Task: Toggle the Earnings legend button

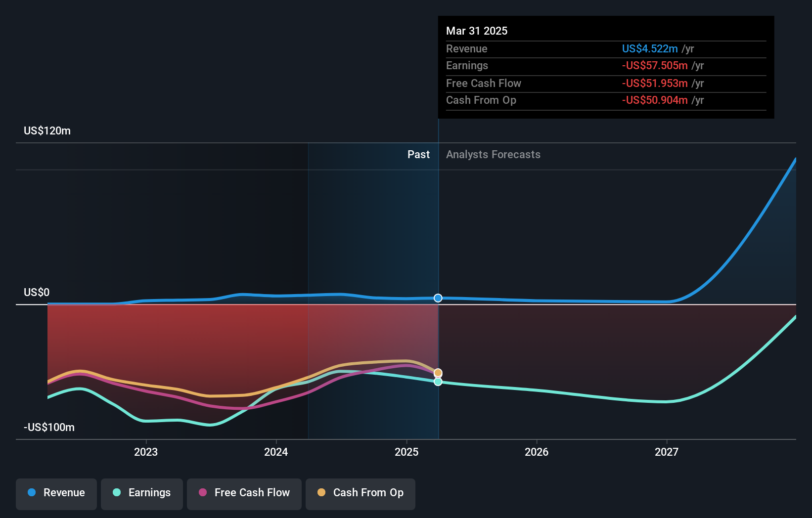Action: point(142,494)
